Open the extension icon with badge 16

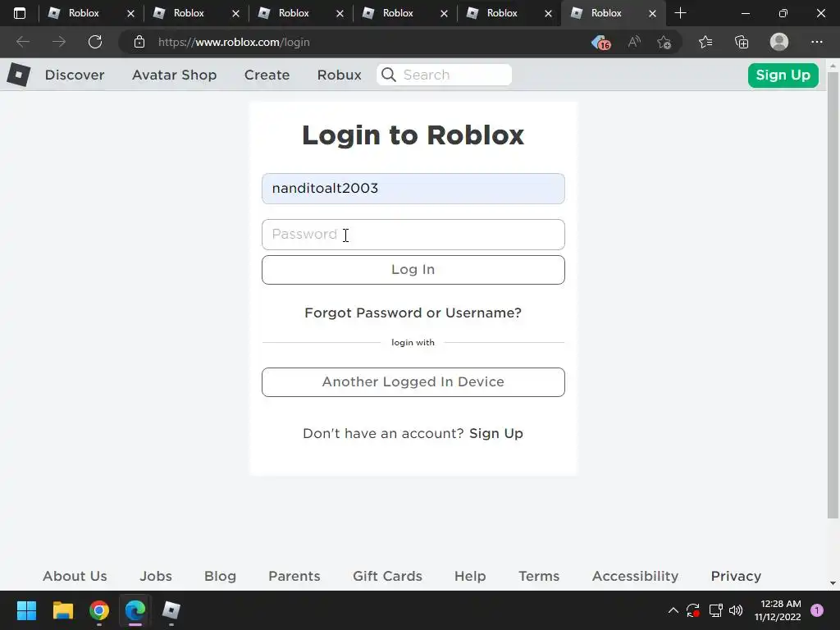pyautogui.click(x=601, y=43)
